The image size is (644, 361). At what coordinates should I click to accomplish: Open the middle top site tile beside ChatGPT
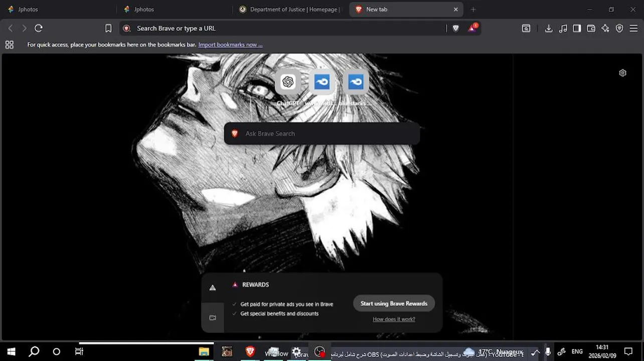(322, 82)
